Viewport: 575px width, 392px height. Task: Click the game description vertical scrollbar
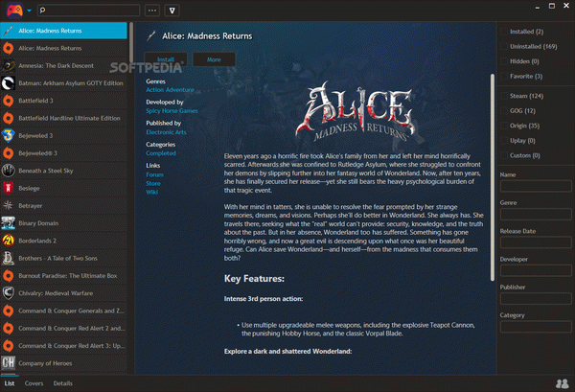point(493,177)
